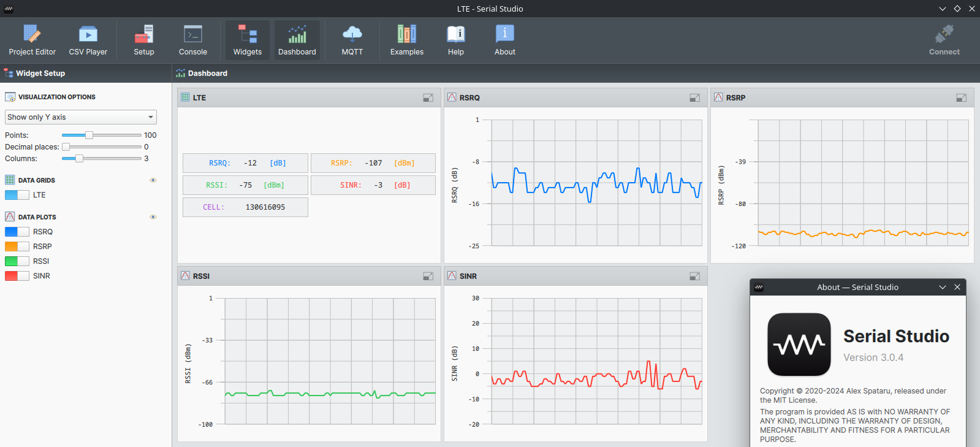This screenshot has width=980, height=447.
Task: Click the RSRP value cell in LTE grid
Action: click(373, 163)
